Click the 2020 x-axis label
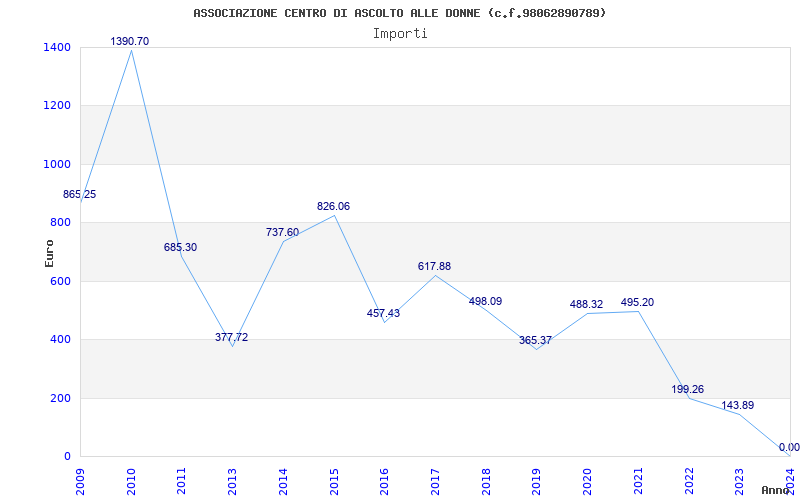This screenshot has height=500, width=800. tap(587, 482)
